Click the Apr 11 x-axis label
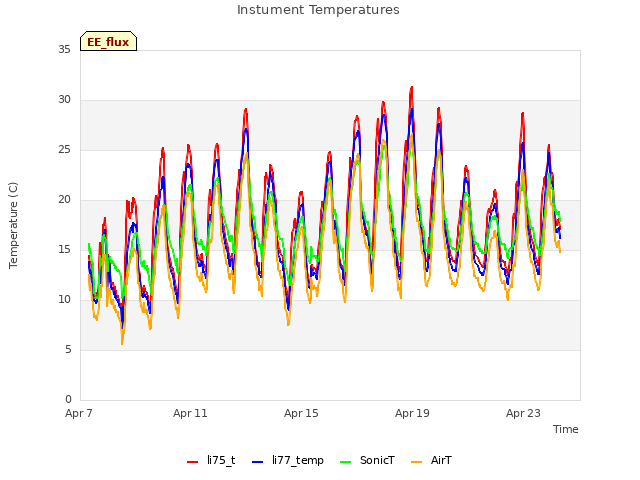Image resolution: width=640 pixels, height=480 pixels. (190, 413)
